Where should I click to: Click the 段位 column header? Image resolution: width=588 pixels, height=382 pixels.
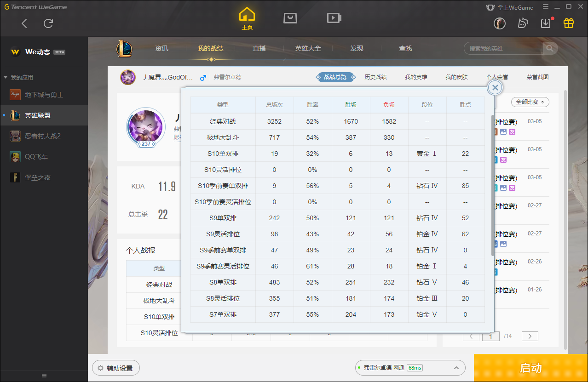(x=427, y=105)
